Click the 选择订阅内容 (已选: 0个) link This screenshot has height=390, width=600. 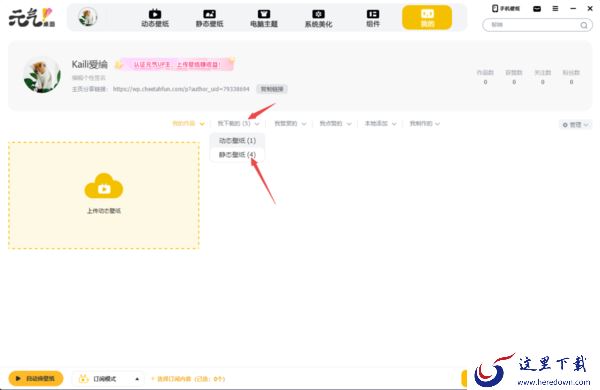point(188,379)
